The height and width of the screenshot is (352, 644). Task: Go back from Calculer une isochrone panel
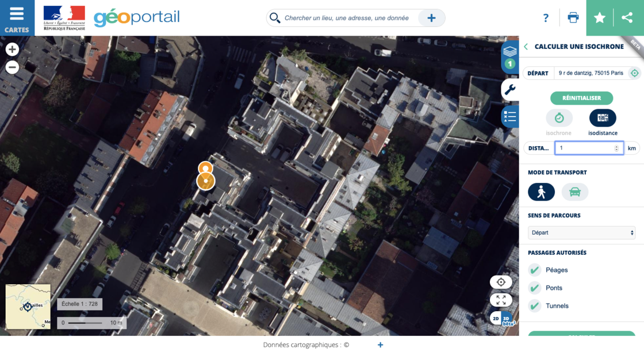(x=526, y=47)
